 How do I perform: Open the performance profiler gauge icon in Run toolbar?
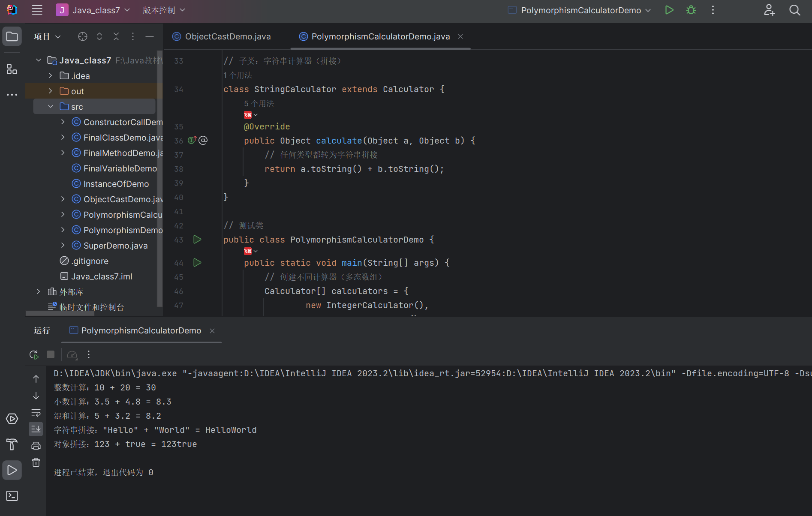72,355
